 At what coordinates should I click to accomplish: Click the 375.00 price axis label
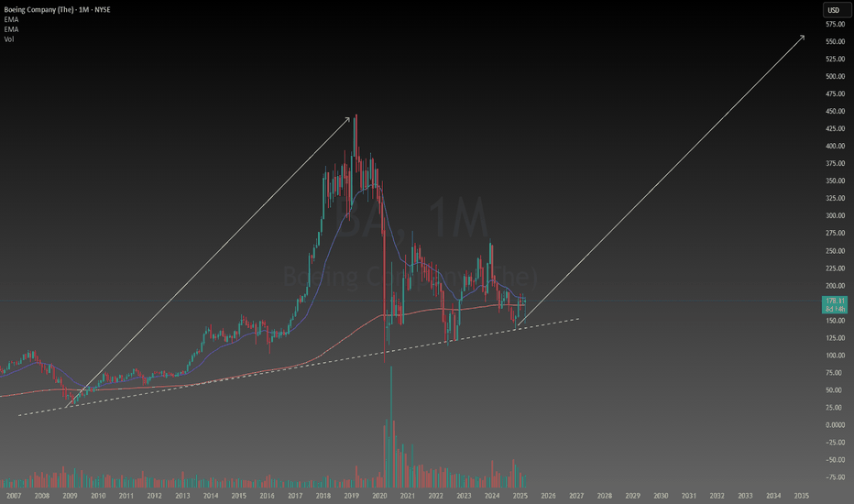(835, 163)
